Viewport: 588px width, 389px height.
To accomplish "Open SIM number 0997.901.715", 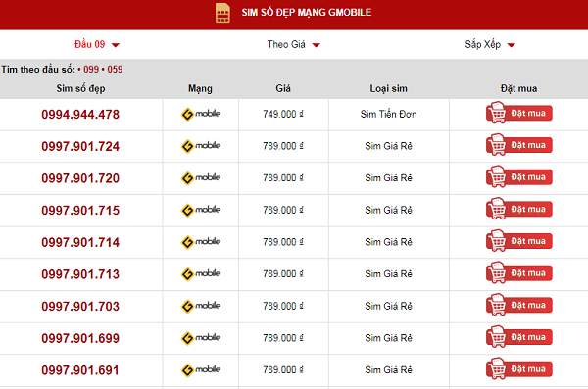I will pos(80,211).
